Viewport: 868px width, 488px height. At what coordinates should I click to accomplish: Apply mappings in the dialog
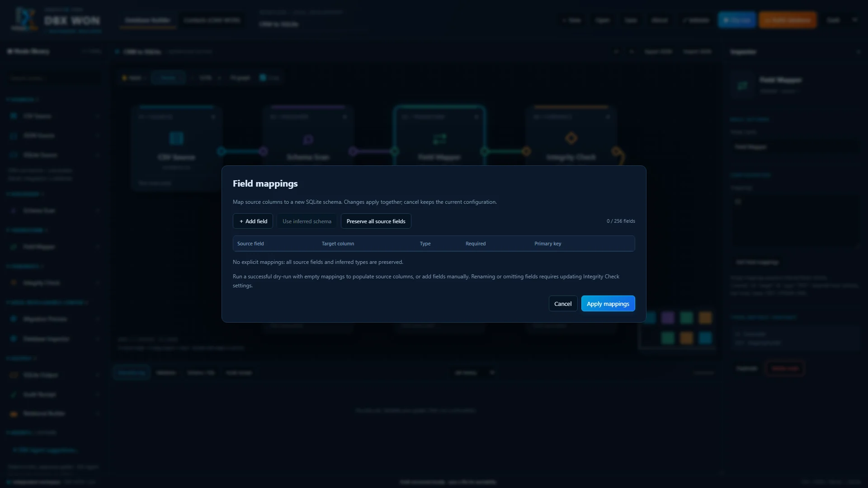tap(608, 304)
